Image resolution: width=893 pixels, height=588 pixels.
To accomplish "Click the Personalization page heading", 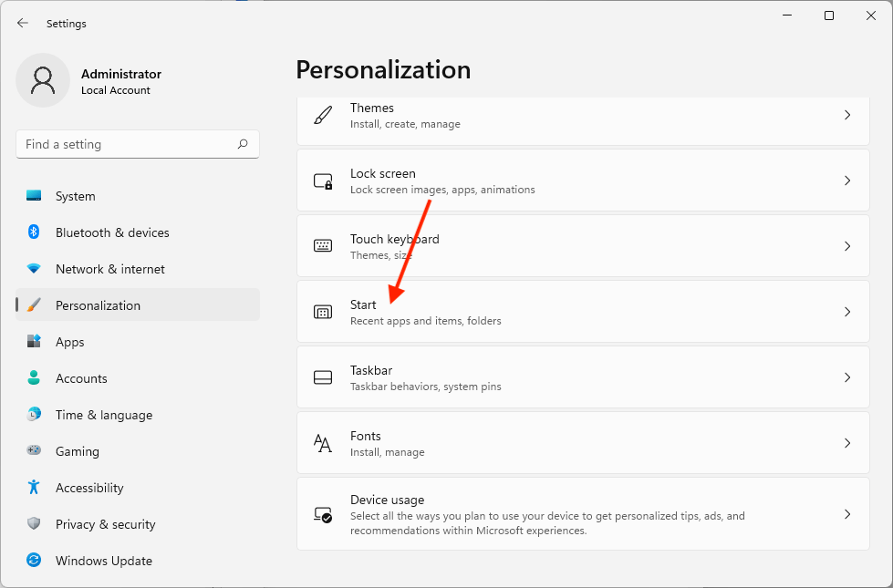I will tap(383, 70).
